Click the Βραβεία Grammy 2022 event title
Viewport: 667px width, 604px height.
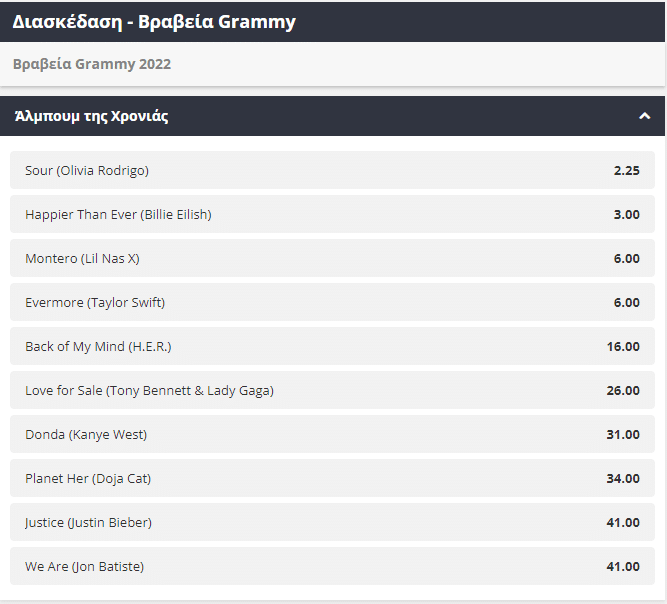click(x=92, y=64)
